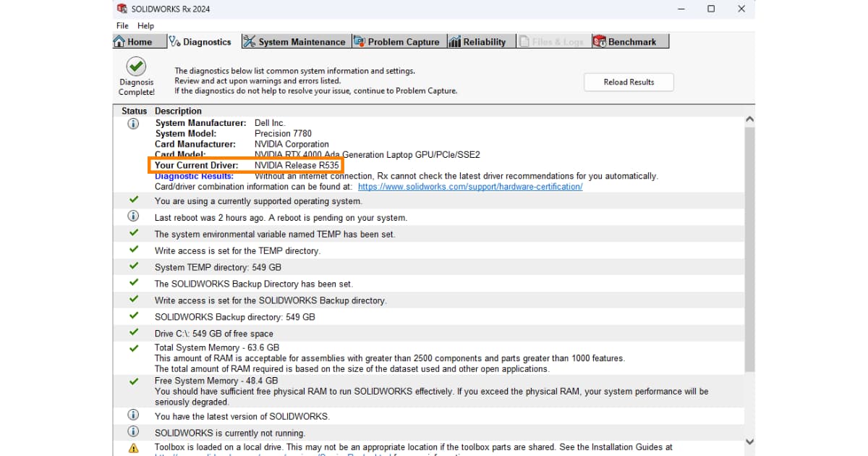Click the Reliability chart icon
This screenshot has height=456, width=868.
click(455, 42)
